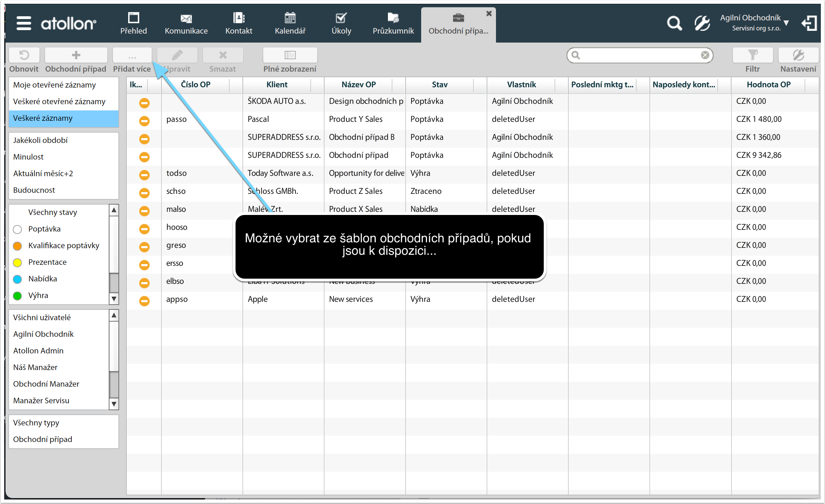Select the Kvalifikace poptávky orange status

[x=64, y=245]
